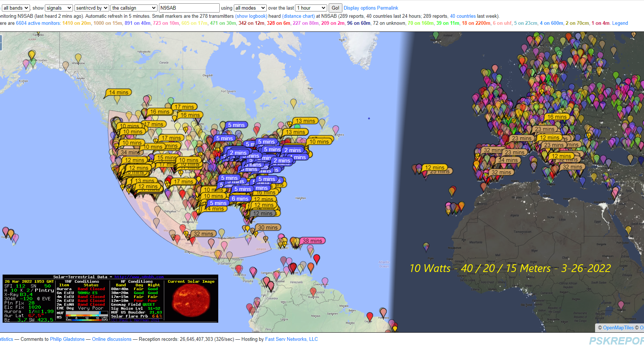This screenshot has width=644, height=346.
Task: Click the '6 on uhf' band link
Action: (x=502, y=23)
